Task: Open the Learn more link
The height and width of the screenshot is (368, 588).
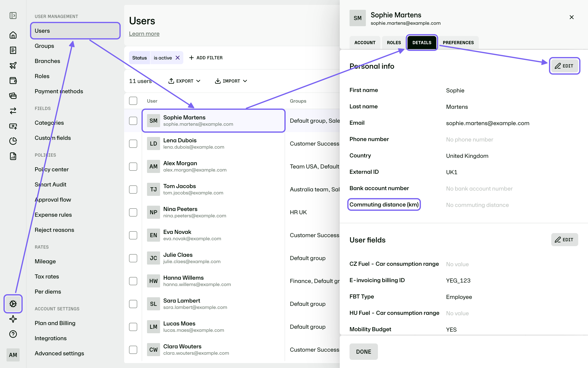Action: coord(144,34)
